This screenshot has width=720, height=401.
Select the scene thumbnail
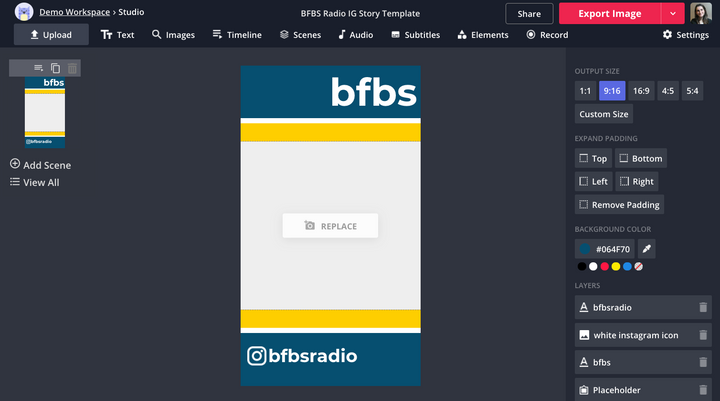pos(45,112)
